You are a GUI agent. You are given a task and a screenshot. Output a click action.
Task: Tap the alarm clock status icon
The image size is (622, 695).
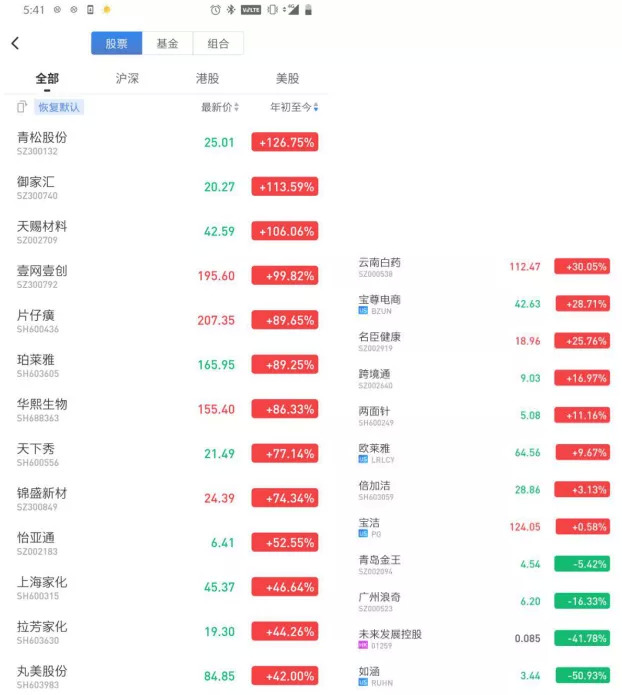point(215,10)
